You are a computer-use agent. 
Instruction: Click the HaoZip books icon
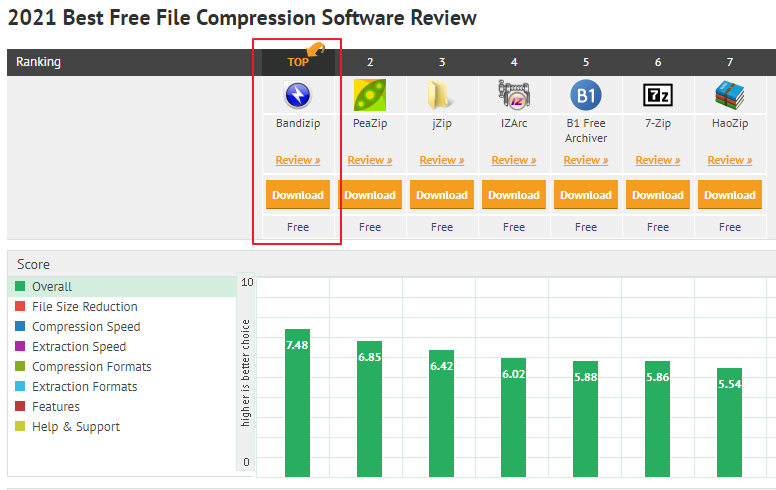tap(729, 95)
